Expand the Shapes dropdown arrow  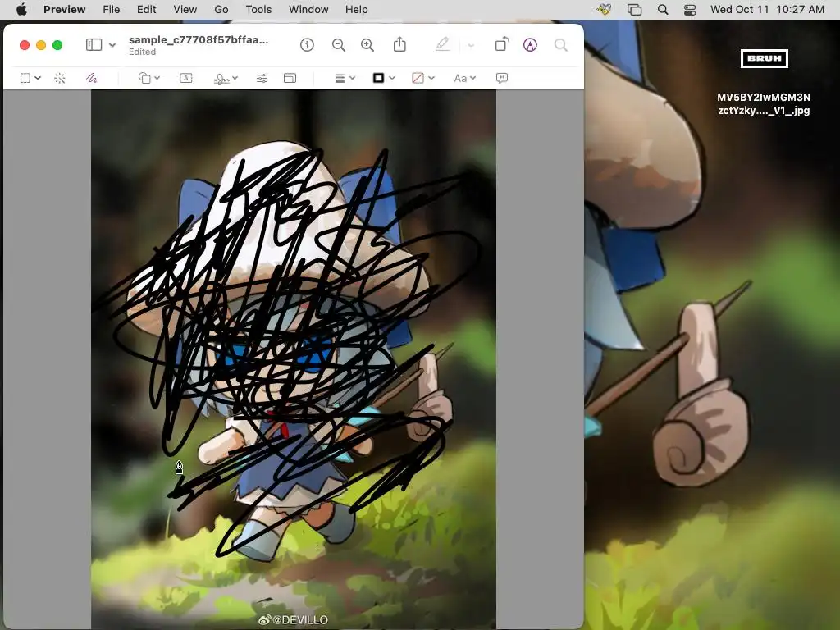(157, 78)
